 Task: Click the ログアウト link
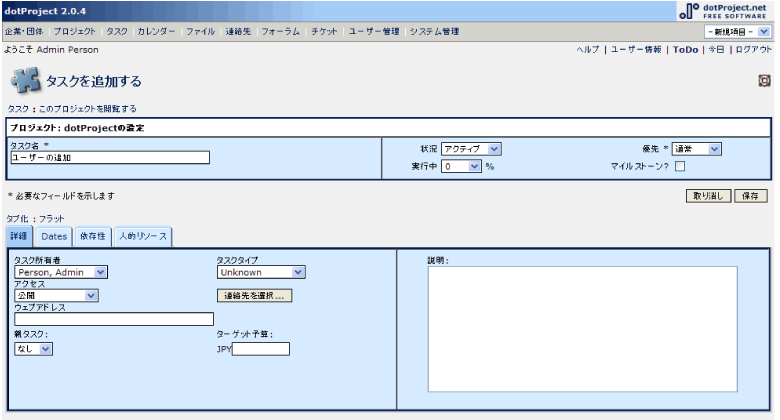(753, 49)
